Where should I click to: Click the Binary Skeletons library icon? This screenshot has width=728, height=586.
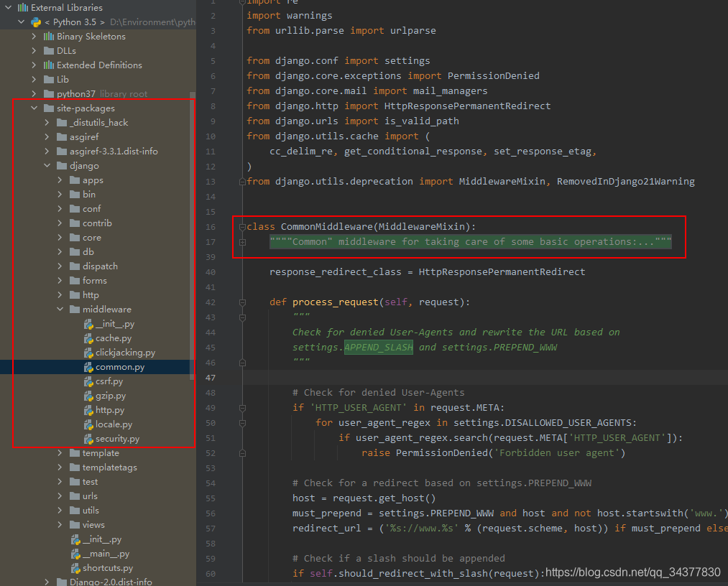click(49, 36)
